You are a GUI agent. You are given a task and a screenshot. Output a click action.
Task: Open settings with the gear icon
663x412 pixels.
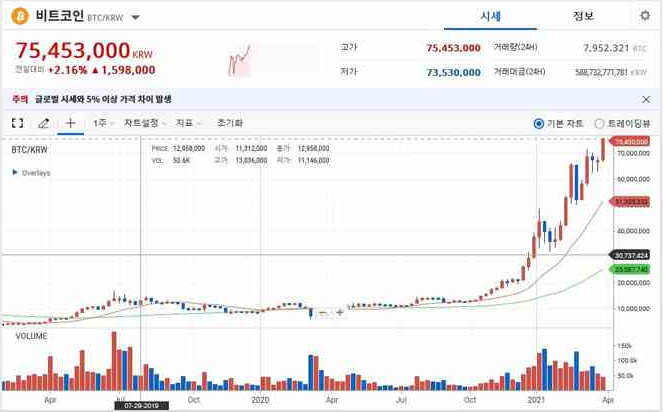[x=645, y=16]
